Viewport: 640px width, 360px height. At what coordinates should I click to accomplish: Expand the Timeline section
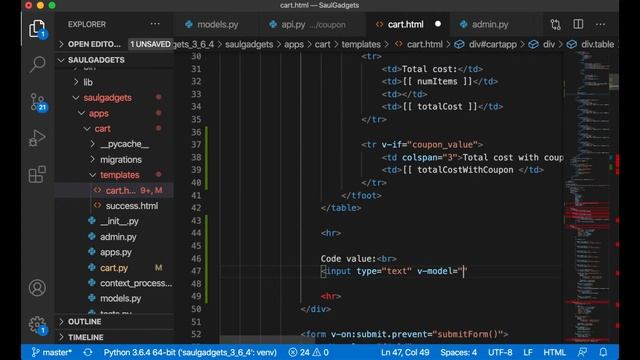point(85,337)
